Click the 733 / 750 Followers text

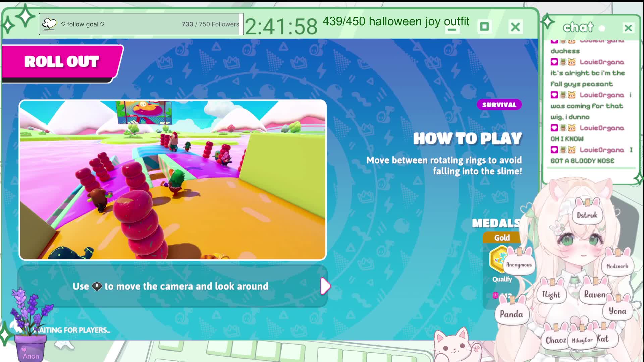point(210,24)
